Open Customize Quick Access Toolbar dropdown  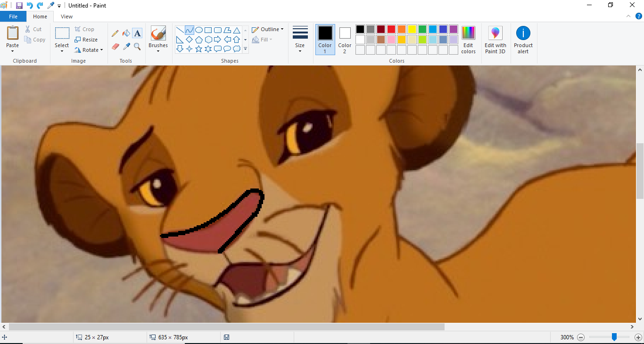tap(59, 6)
